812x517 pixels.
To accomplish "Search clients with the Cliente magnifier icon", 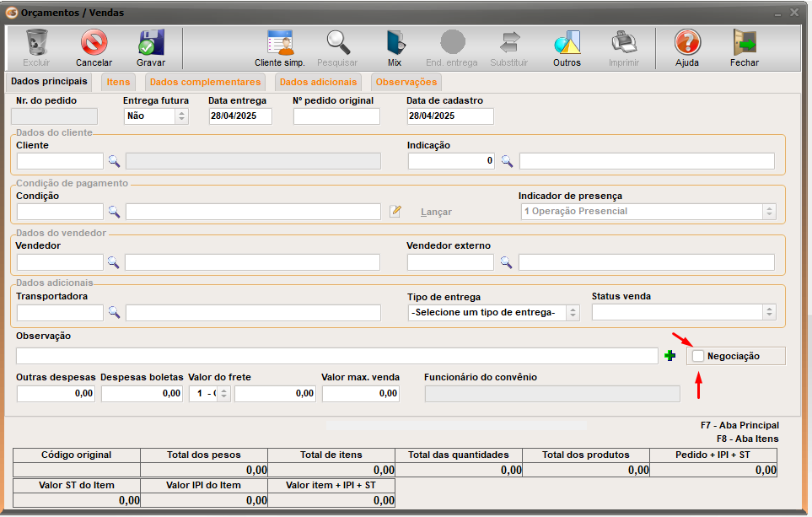I will 114,161.
